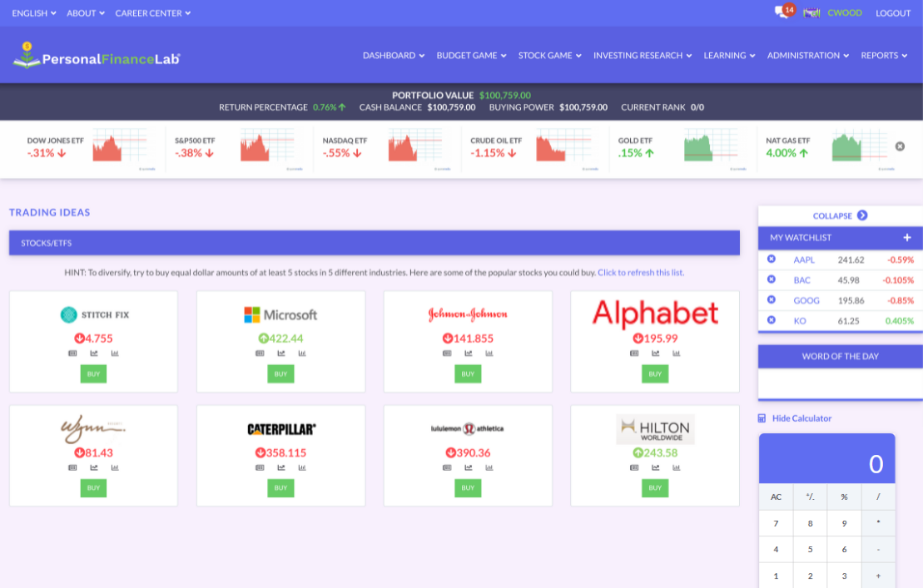Open the messages icon with 14 badge

[x=785, y=11]
